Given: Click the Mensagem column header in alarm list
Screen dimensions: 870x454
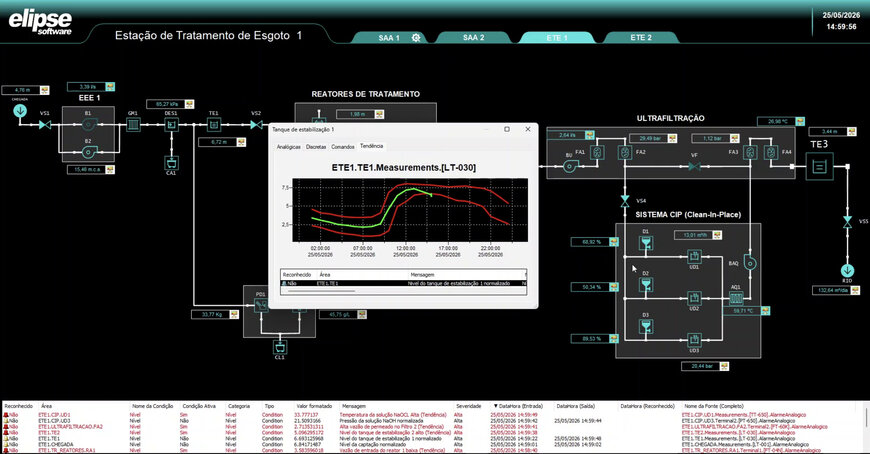Looking at the screenshot, I should [353, 406].
